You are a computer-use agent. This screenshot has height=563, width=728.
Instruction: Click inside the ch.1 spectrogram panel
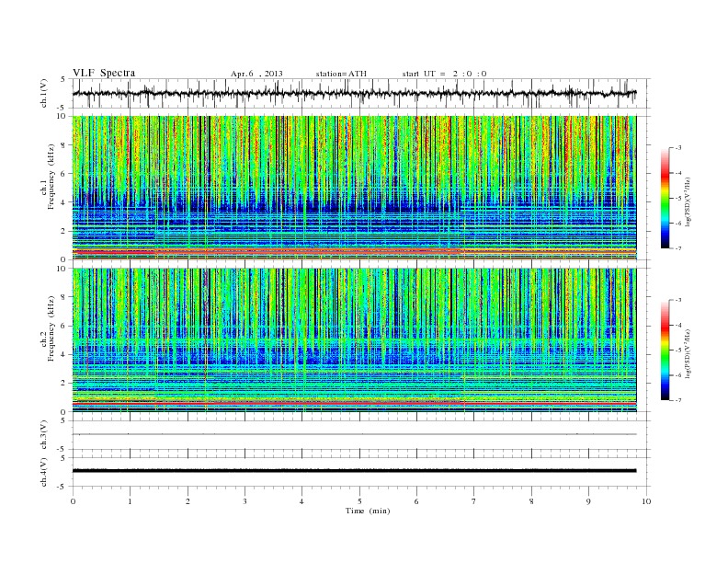354,188
